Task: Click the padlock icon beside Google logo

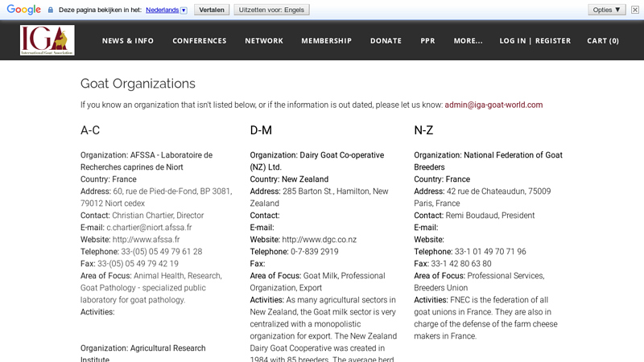Action: point(51,10)
